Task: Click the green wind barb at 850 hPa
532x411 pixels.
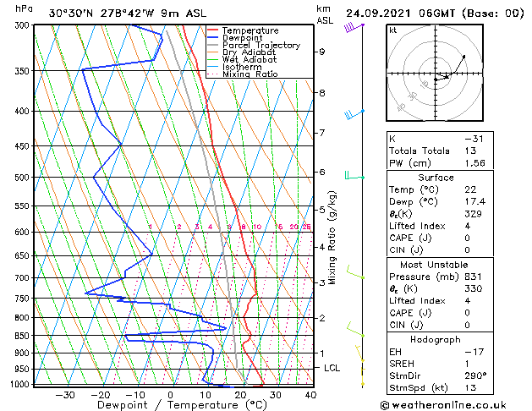Action: 355,330
